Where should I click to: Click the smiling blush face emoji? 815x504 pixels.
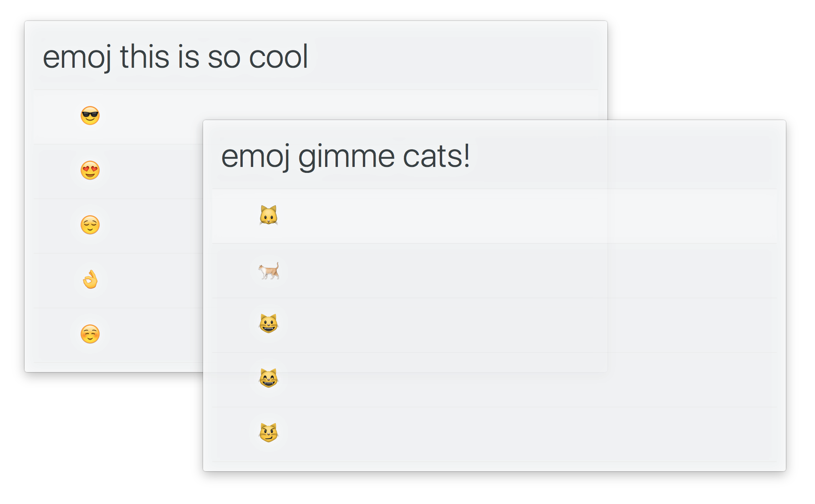pyautogui.click(x=90, y=334)
